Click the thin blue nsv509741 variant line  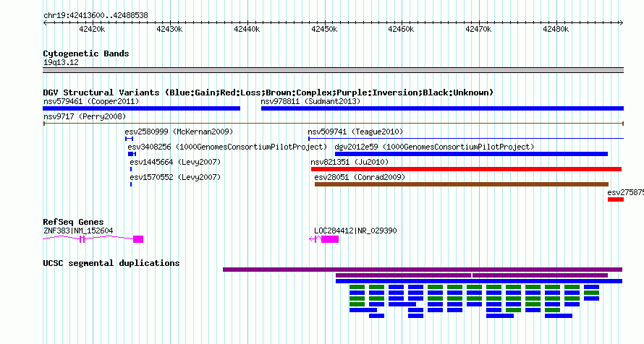[x=466, y=139]
